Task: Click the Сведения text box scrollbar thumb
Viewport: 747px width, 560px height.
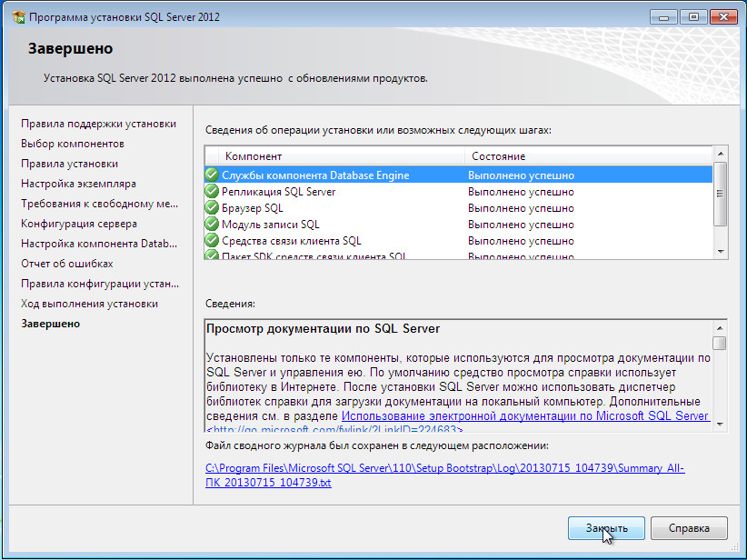Action: point(720,343)
